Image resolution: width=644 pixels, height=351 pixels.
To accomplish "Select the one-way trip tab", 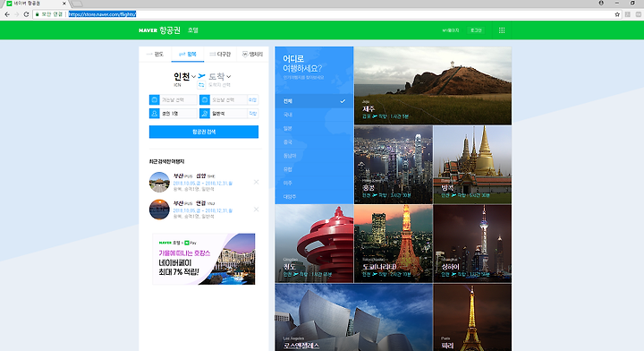I will pyautogui.click(x=155, y=55).
